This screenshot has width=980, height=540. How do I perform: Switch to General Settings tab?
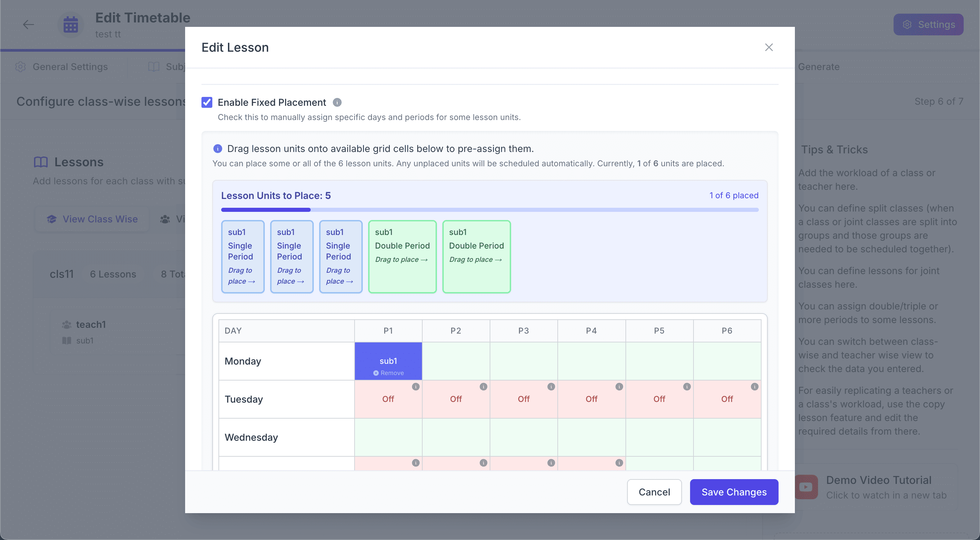62,67
